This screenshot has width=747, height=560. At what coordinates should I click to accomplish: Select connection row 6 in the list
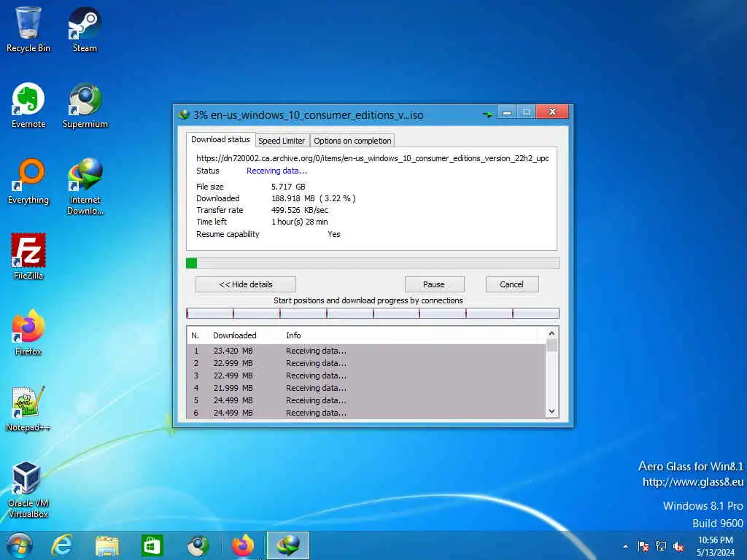pos(366,413)
